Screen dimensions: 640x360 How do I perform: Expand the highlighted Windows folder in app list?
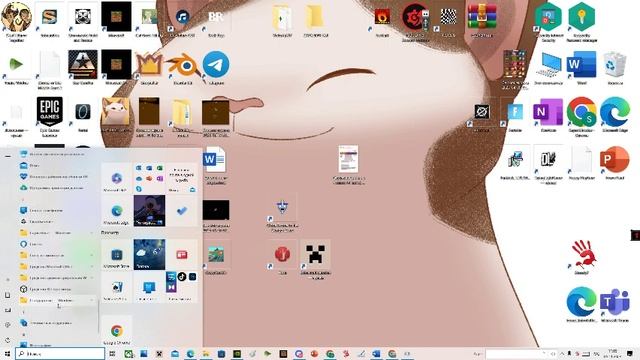(57, 300)
